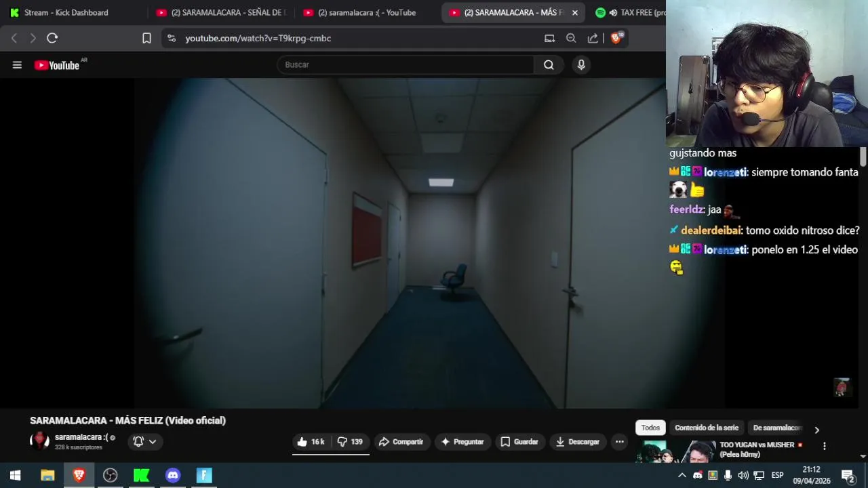The height and width of the screenshot is (488, 868).
Task: Open network settings tray icon
Action: [759, 475]
